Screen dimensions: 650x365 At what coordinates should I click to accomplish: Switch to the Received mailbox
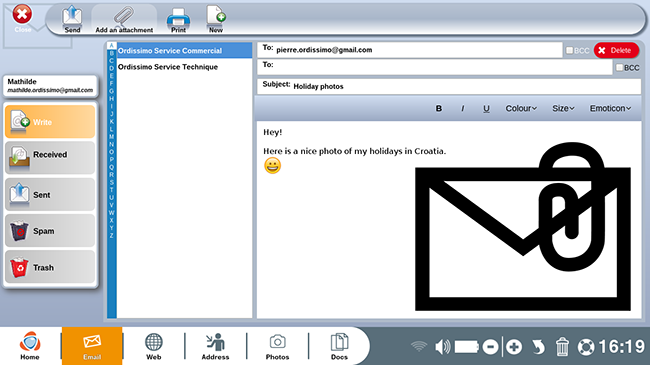(50, 158)
